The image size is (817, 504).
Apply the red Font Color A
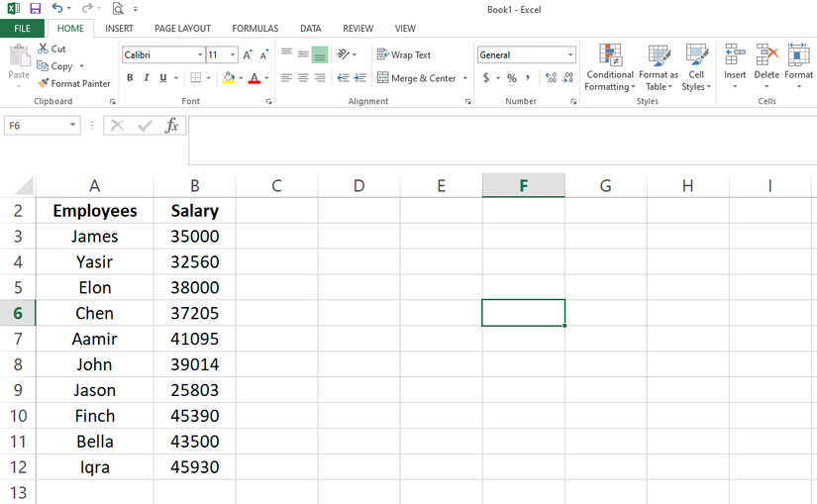[x=255, y=77]
